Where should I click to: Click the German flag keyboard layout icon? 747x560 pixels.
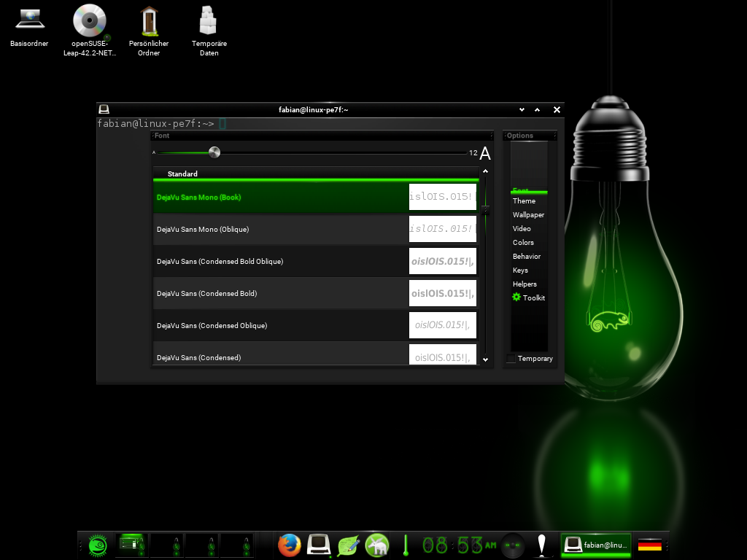[x=649, y=545]
